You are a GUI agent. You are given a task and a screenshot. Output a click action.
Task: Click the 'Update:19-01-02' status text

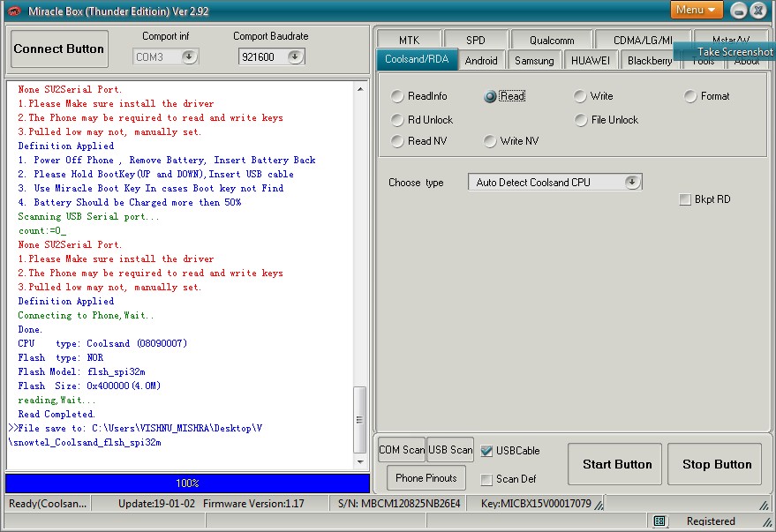coord(156,503)
